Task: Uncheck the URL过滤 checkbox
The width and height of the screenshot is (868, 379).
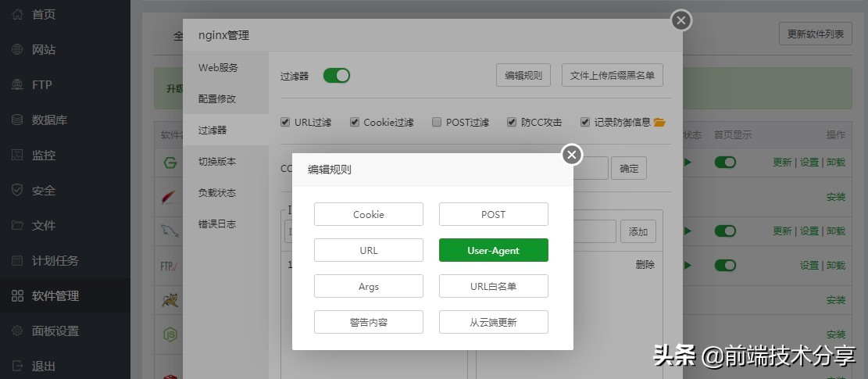Action: pos(285,122)
